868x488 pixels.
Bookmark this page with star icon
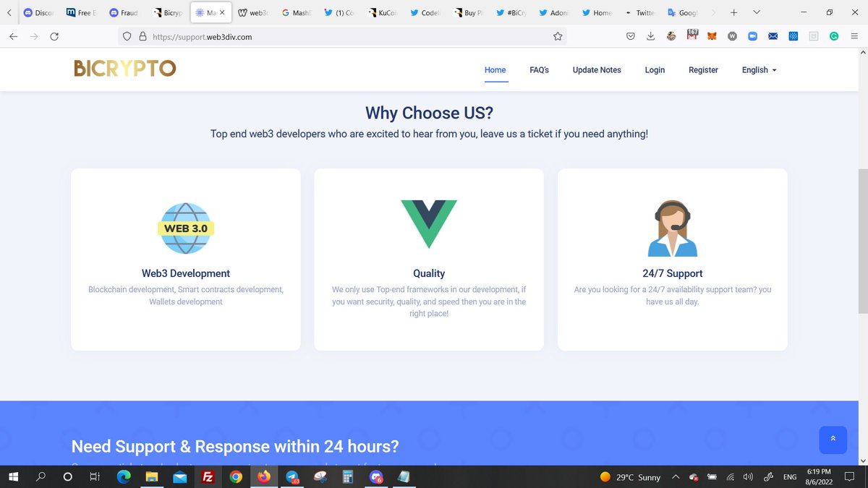click(x=558, y=36)
